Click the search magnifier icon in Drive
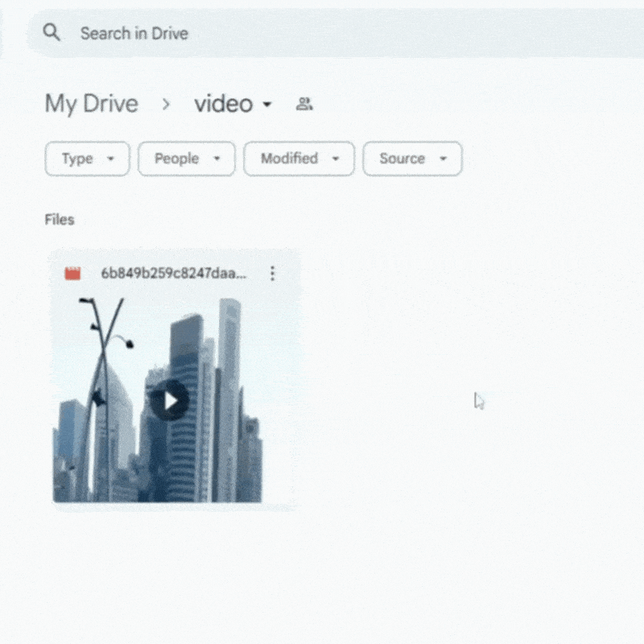 [x=51, y=33]
